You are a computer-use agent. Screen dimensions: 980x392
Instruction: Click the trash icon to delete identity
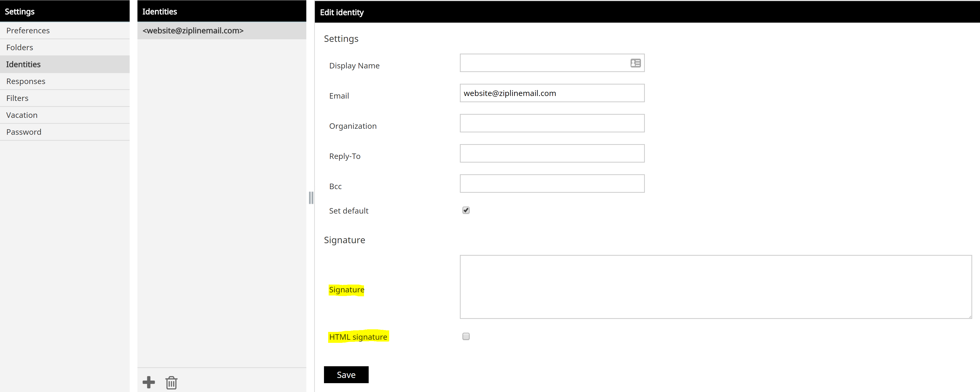pyautogui.click(x=171, y=382)
